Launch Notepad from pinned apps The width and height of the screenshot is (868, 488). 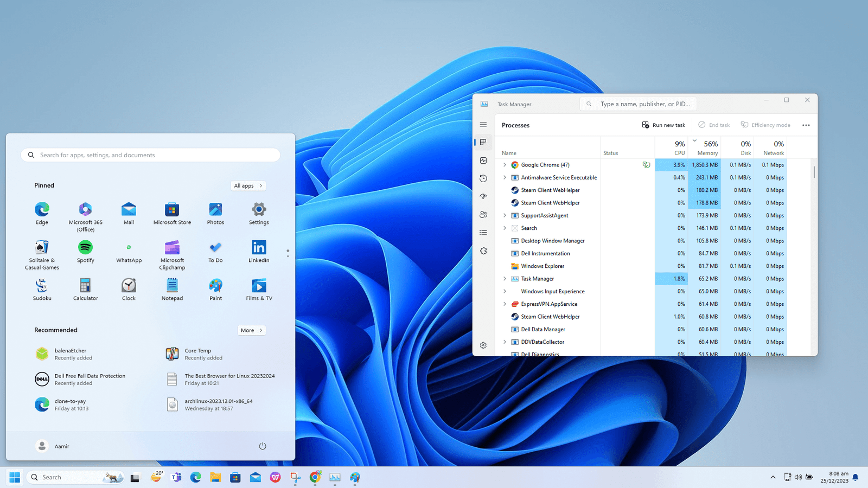[172, 290]
